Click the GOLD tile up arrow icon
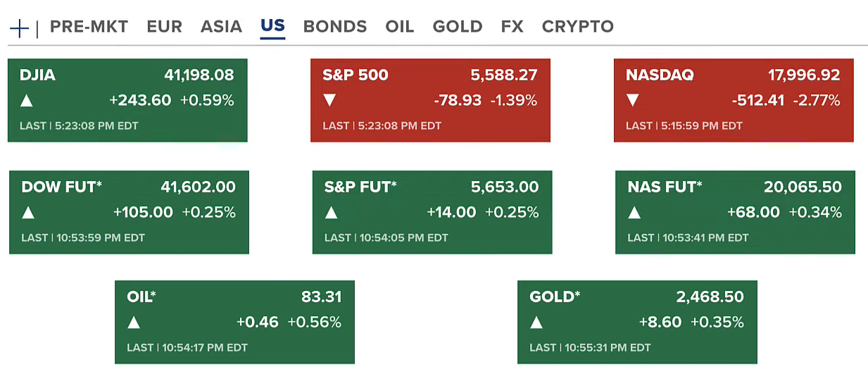 [536, 323]
